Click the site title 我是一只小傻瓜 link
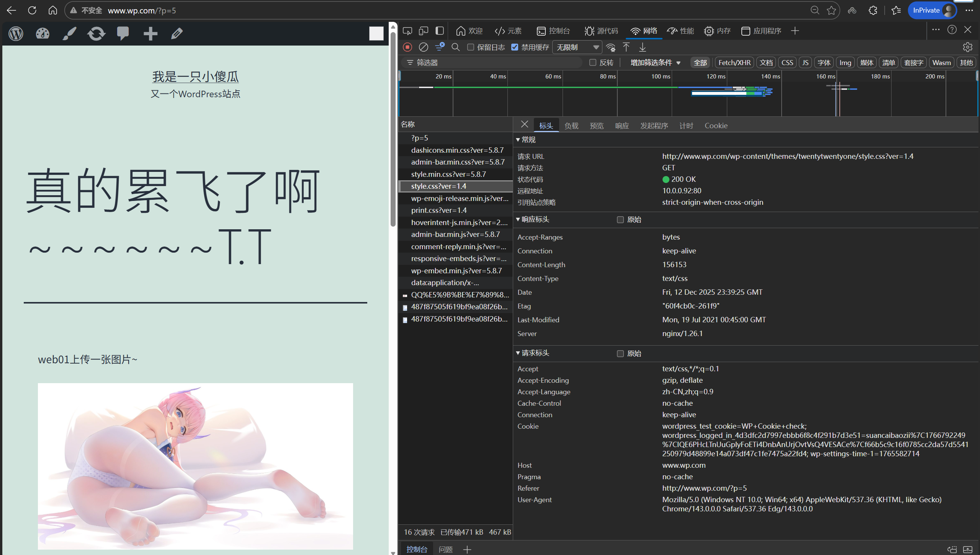The image size is (980, 555). pos(195,77)
